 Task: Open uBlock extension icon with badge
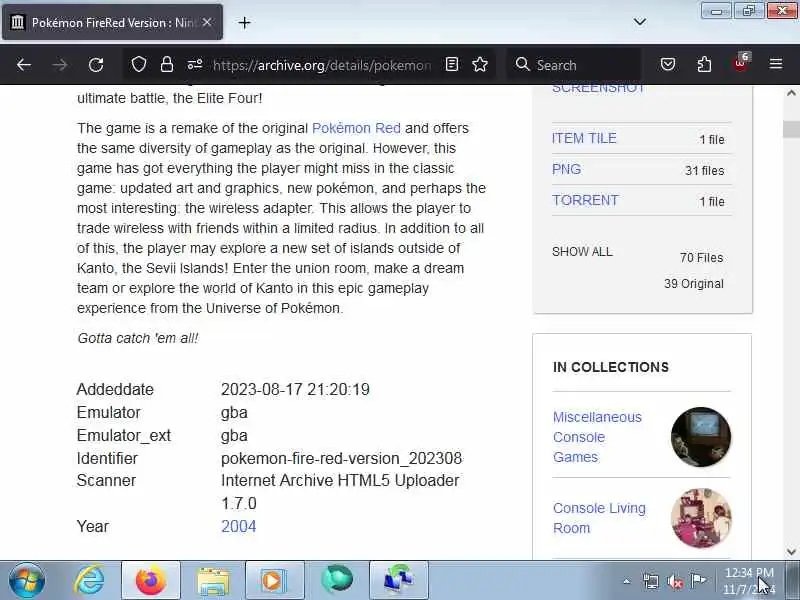click(741, 63)
